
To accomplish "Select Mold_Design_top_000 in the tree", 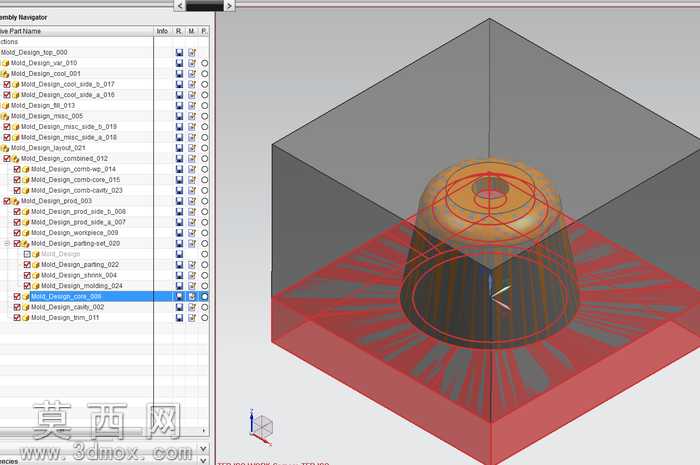I will [x=34, y=52].
